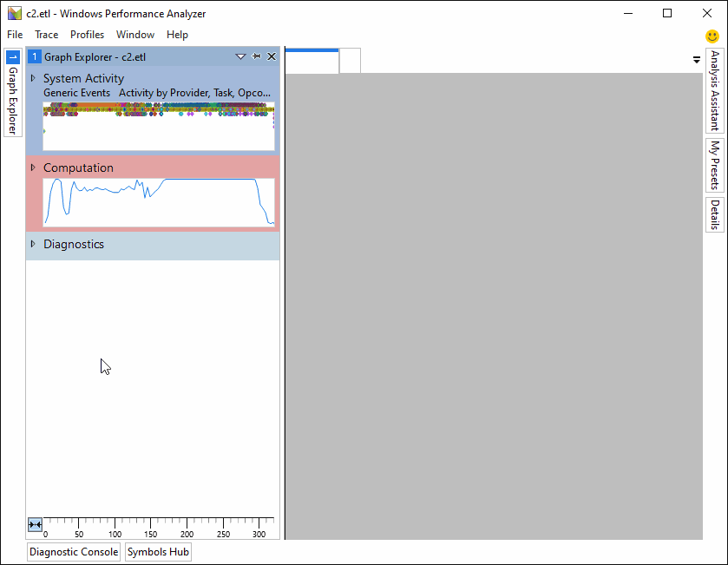Screen dimensions: 728x565
Task: Open the Symbols Hub
Action: coord(158,552)
